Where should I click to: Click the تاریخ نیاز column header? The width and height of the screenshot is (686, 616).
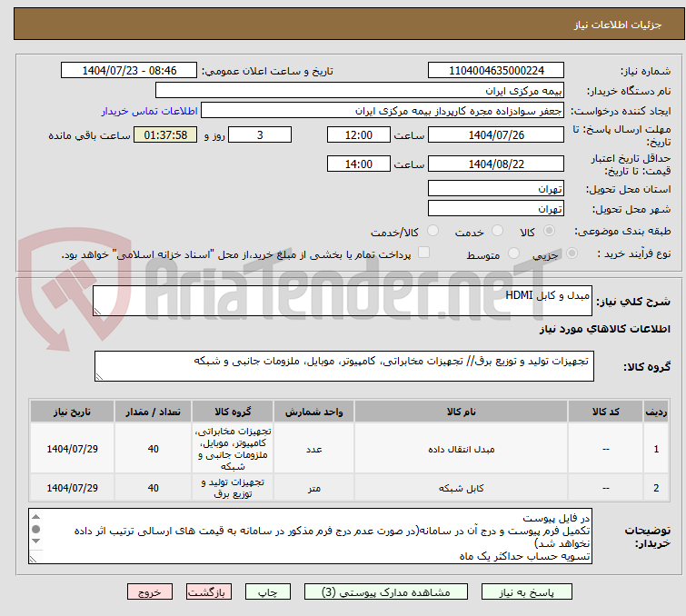point(72,412)
